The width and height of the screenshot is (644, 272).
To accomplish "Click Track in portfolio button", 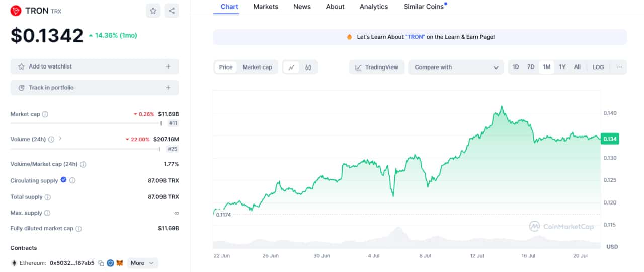I will (x=95, y=88).
